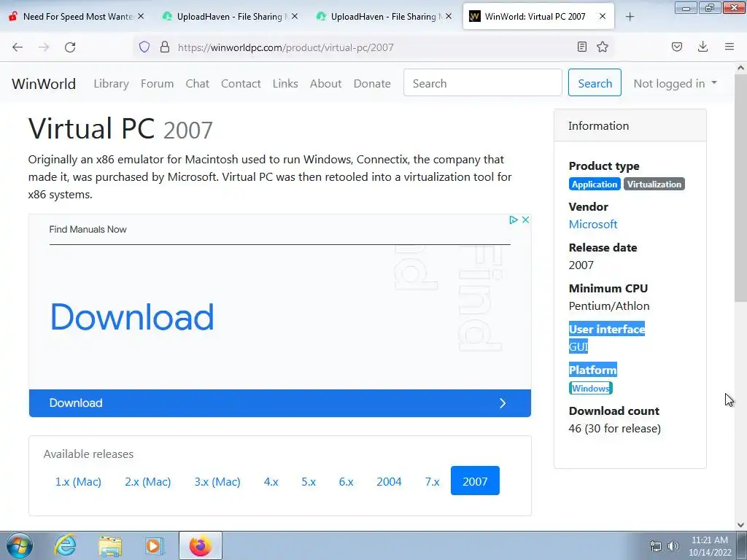Select release 2.x (Mac)
This screenshot has height=560, width=747.
click(x=147, y=481)
